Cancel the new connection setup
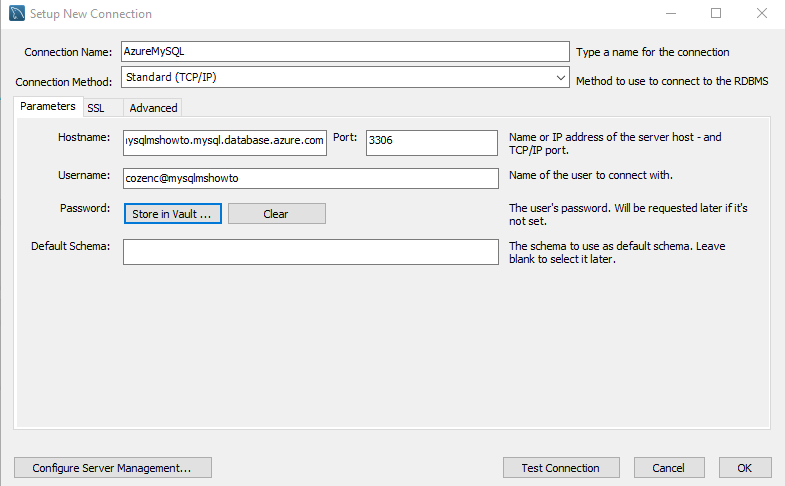The width and height of the screenshot is (785, 486). [669, 467]
